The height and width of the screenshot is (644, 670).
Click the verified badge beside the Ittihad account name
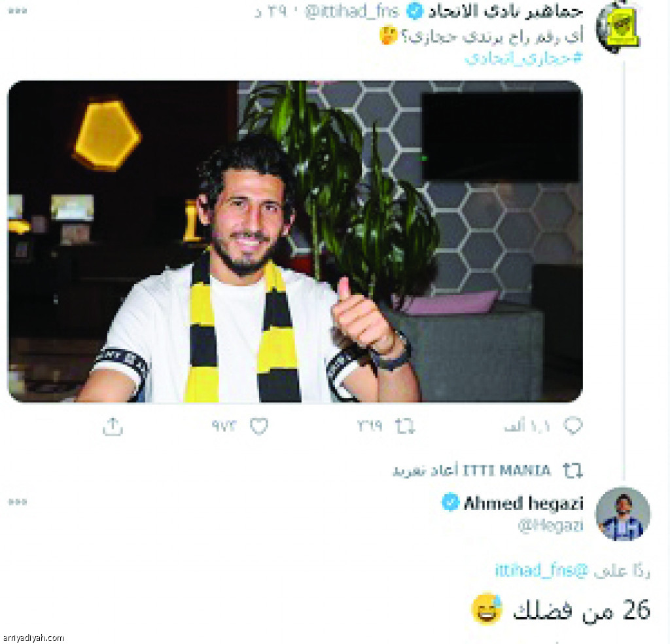pyautogui.click(x=414, y=11)
